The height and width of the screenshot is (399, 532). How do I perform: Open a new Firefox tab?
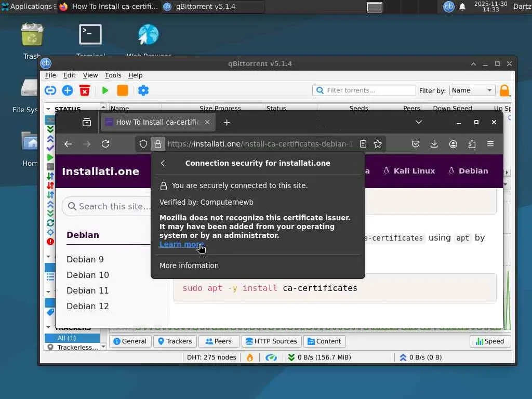pyautogui.click(x=227, y=123)
